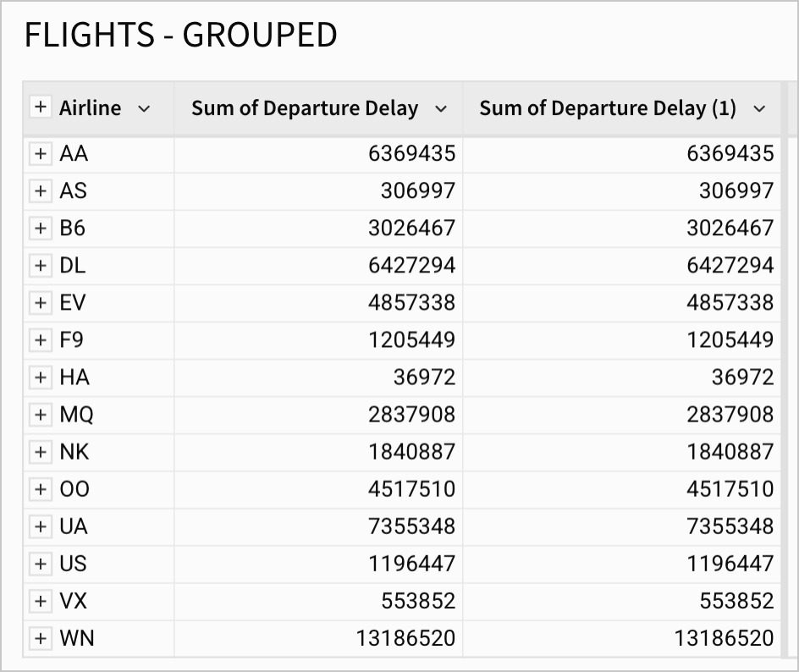Expand the WN airline row
Viewport: 799px width, 672px height.
point(40,637)
